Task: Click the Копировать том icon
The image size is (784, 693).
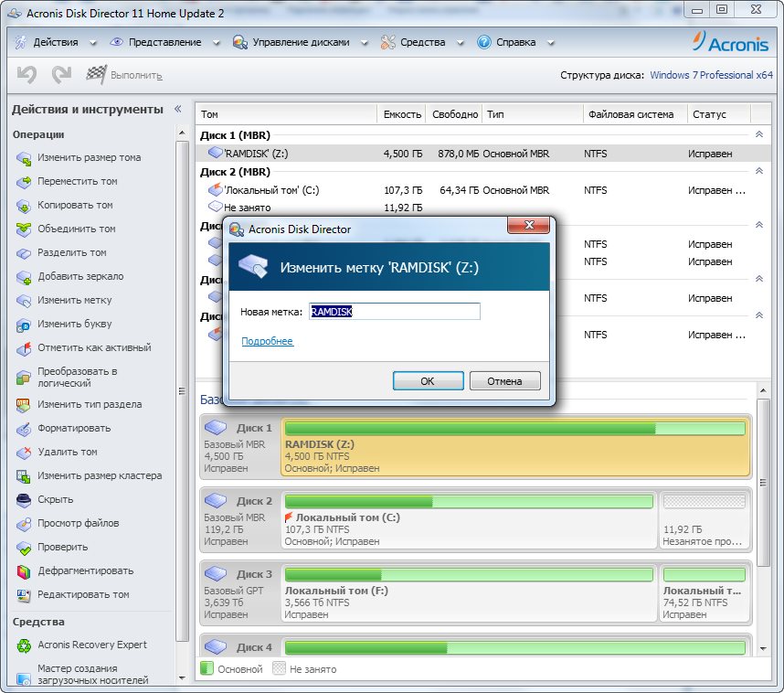Action: (x=23, y=206)
